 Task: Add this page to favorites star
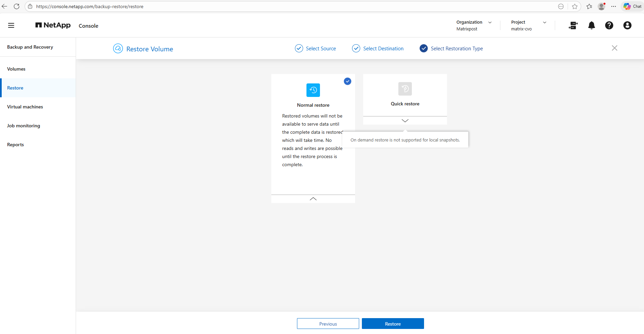(x=575, y=6)
